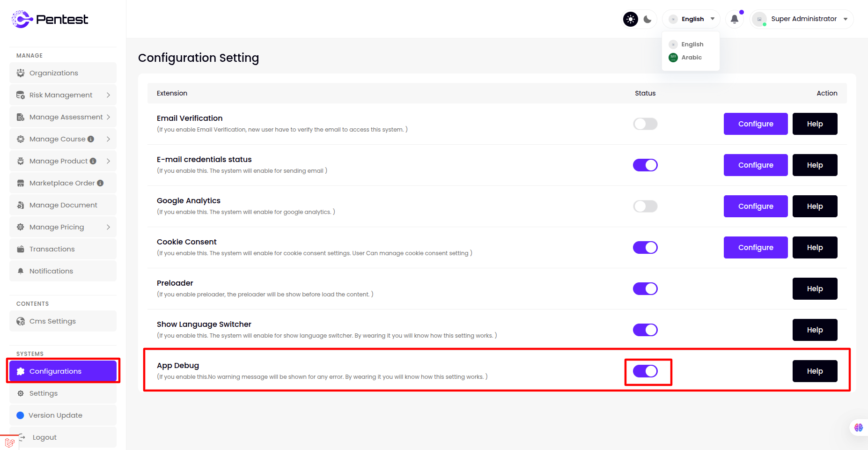Choose Arabic from language list
868x450 pixels.
tap(691, 58)
